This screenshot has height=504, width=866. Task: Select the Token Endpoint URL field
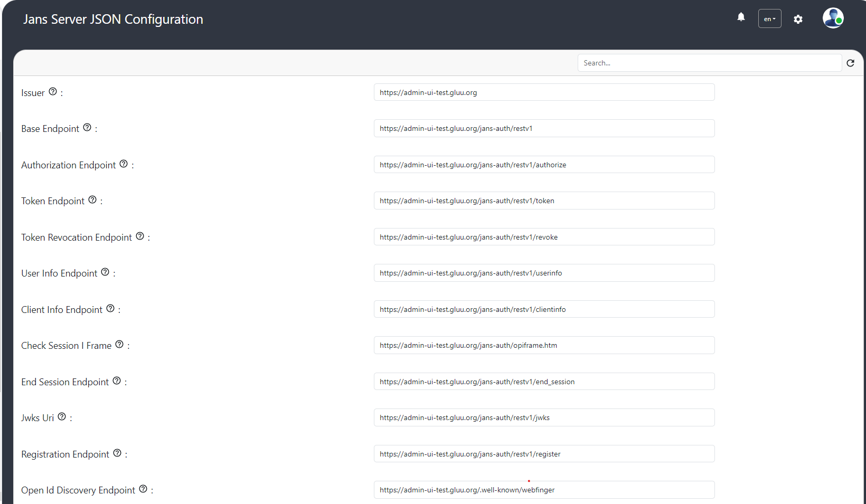[x=544, y=201]
